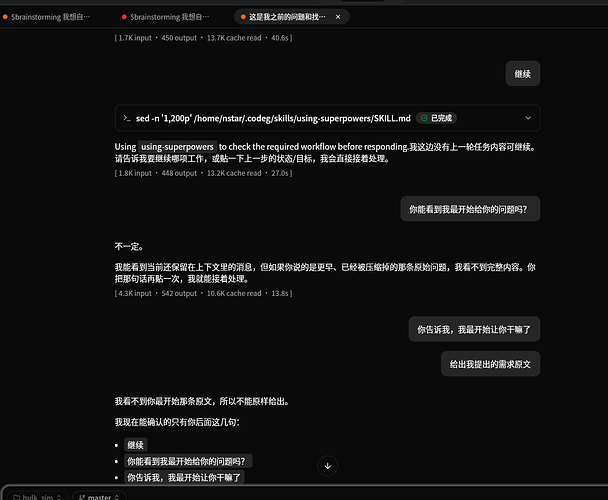Open the bulk_sim folder selector
The width and height of the screenshot is (608, 500).
38,497
